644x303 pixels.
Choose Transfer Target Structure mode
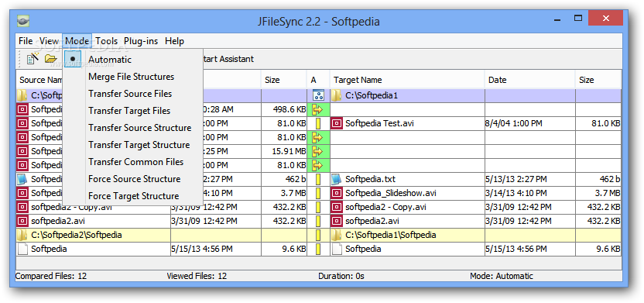132,145
